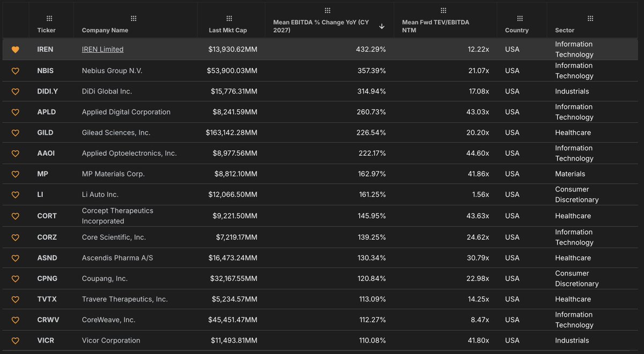Click the $13,930.62MM market cap cell

pos(233,49)
